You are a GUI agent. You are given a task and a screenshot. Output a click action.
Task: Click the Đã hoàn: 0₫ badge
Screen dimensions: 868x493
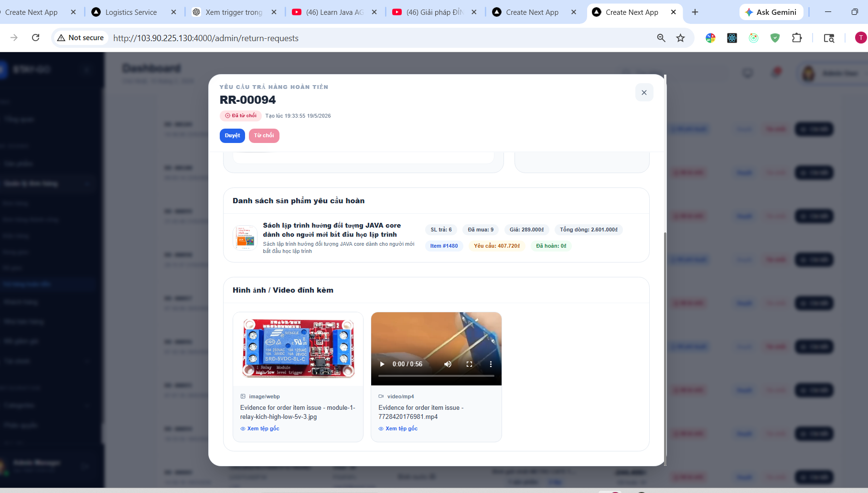tap(551, 246)
